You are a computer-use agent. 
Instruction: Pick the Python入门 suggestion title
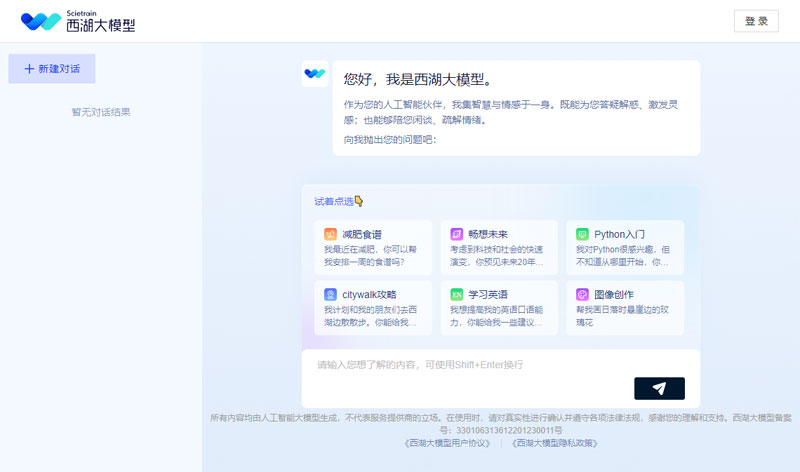point(626,234)
